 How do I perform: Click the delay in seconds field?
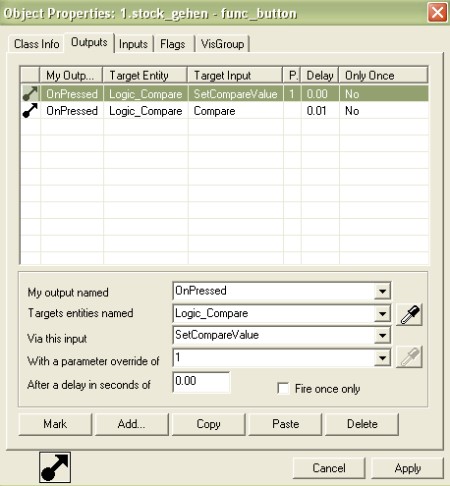tap(201, 381)
